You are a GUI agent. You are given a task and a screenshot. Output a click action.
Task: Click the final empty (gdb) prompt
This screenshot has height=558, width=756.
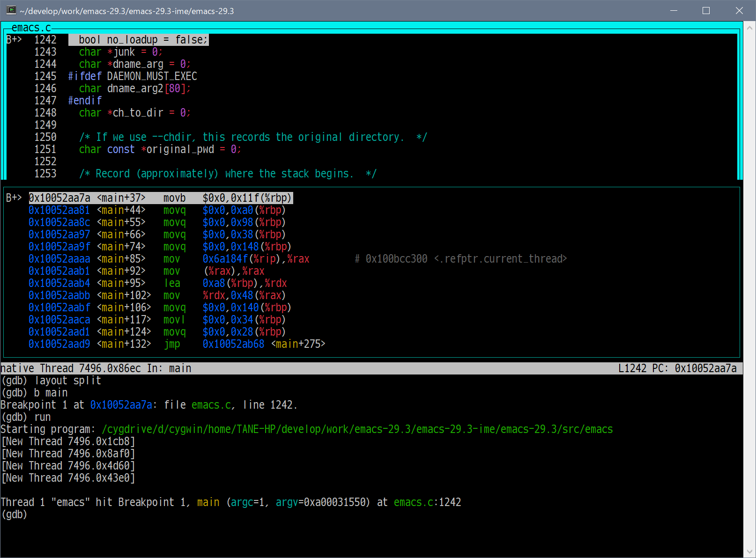(x=14, y=514)
